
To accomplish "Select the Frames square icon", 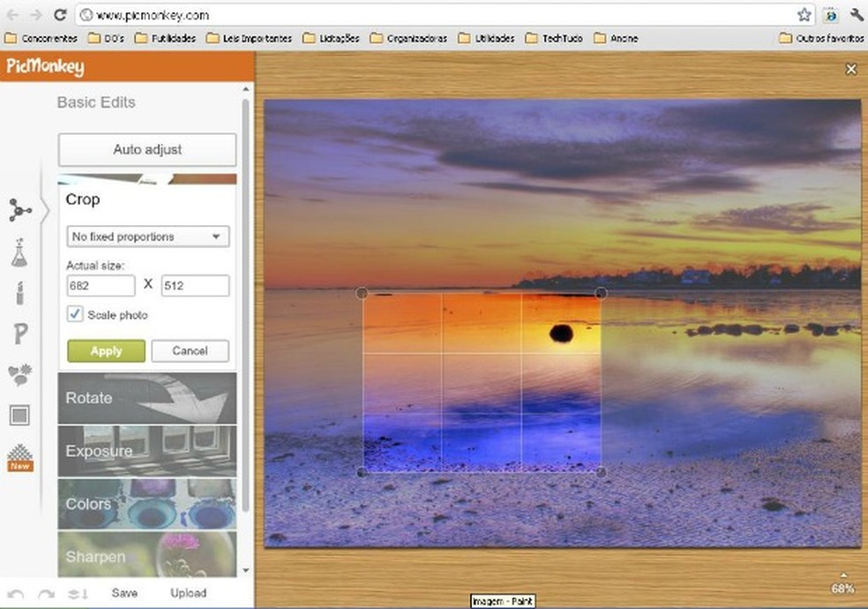I will (19, 415).
